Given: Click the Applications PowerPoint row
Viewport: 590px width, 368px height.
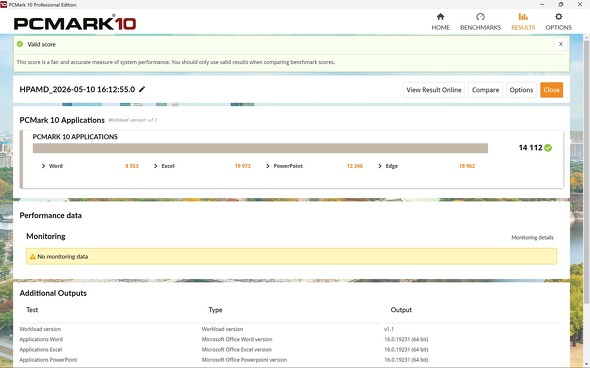Looking at the screenshot, I should click(291, 360).
